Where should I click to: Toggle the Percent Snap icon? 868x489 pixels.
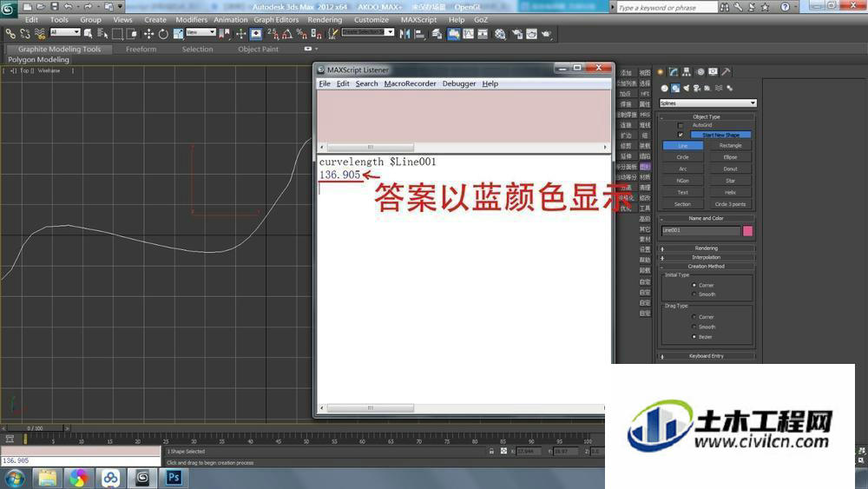301,34
